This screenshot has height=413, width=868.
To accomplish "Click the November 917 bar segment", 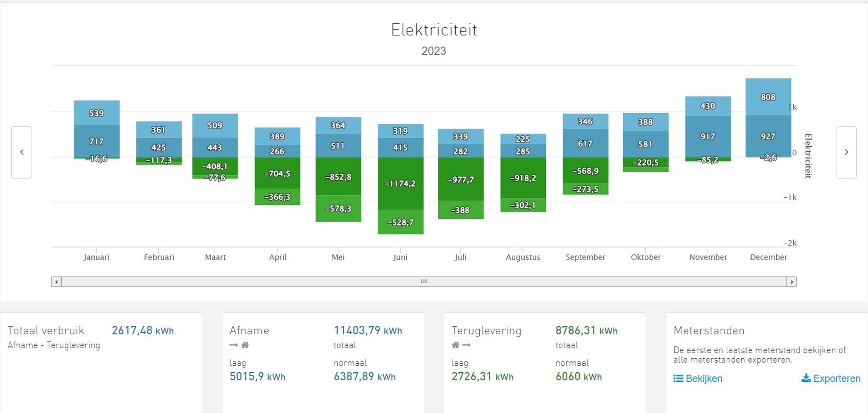I will click(708, 136).
